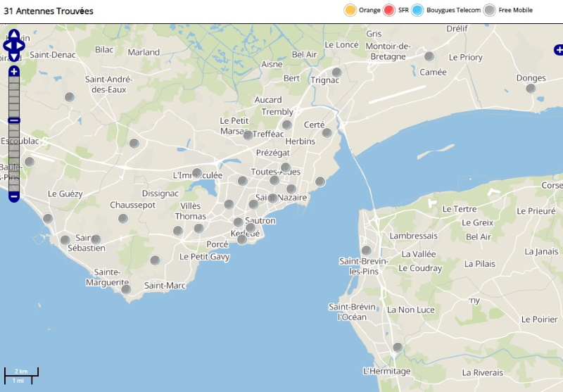Viewport: 563px width, 392px height.
Task: Pan the map east with right arrow
Action: tap(20, 46)
